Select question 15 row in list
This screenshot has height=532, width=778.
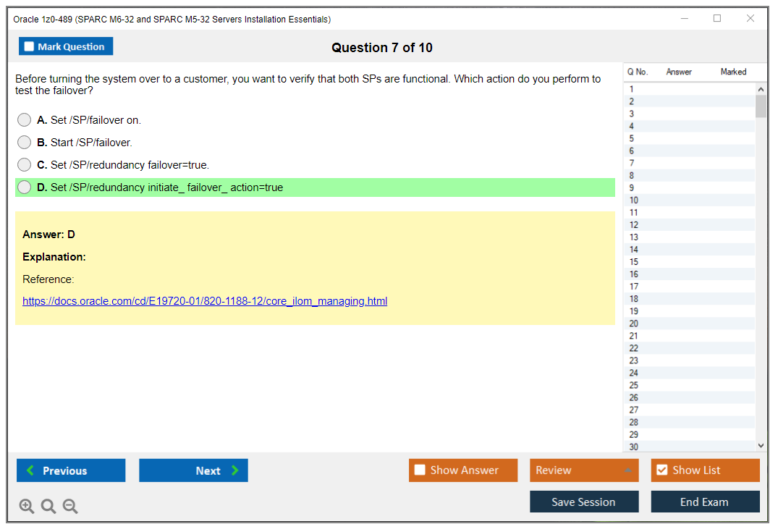tap(634, 262)
